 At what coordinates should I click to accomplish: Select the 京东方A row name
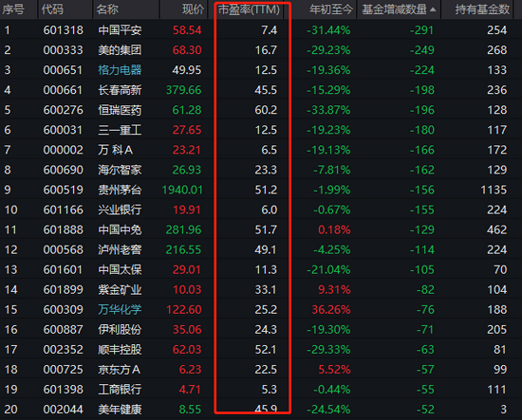pyautogui.click(x=120, y=370)
